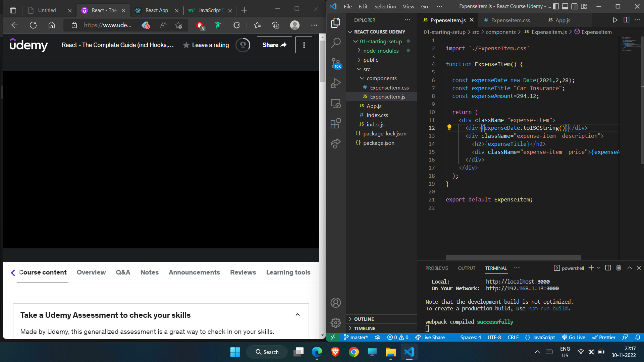Image resolution: width=644 pixels, height=362 pixels.
Task: Click Go Live in status bar
Action: [574, 337]
